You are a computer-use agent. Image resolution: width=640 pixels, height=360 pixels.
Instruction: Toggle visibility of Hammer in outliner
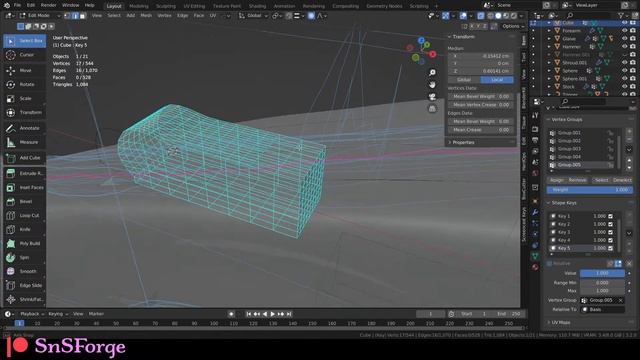point(624,47)
